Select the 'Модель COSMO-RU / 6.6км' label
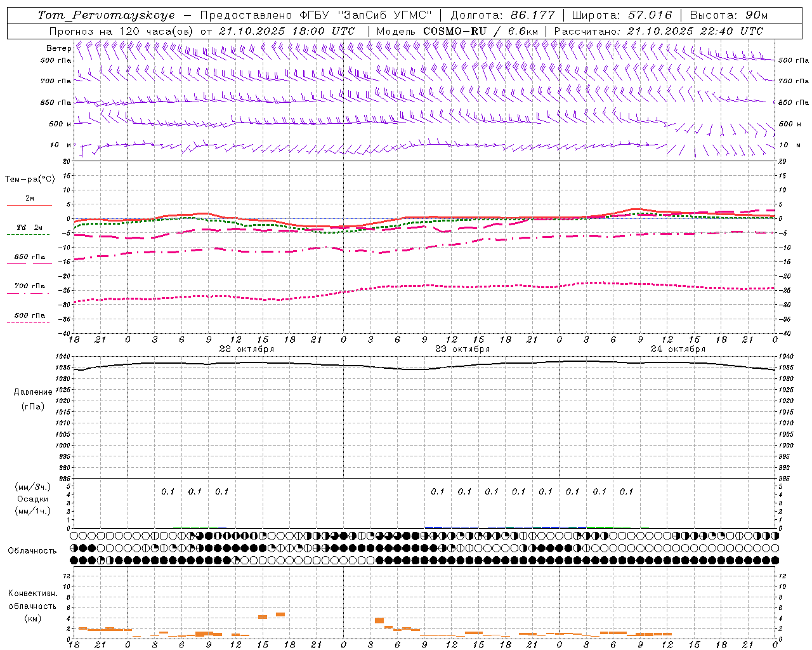The height and width of the screenshot is (650, 812). click(457, 31)
